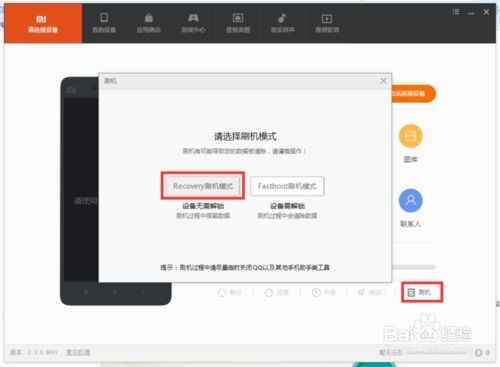
Task: Open the video play icon tab
Action: [x=327, y=23]
